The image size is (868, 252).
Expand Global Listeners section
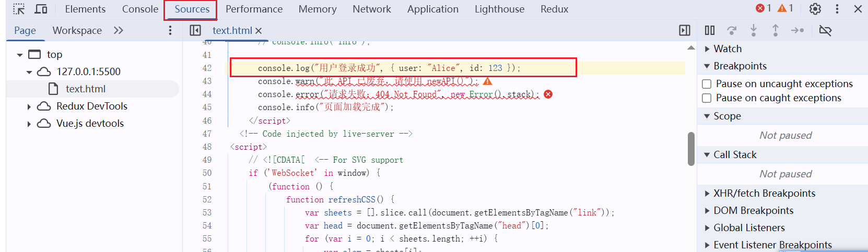707,228
